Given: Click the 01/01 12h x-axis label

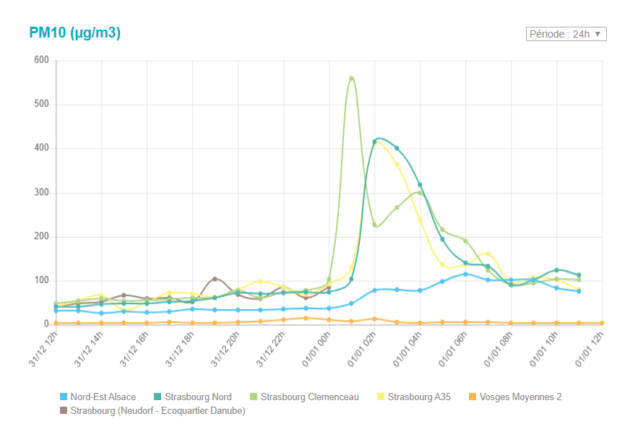Looking at the screenshot, I should coord(589,351).
